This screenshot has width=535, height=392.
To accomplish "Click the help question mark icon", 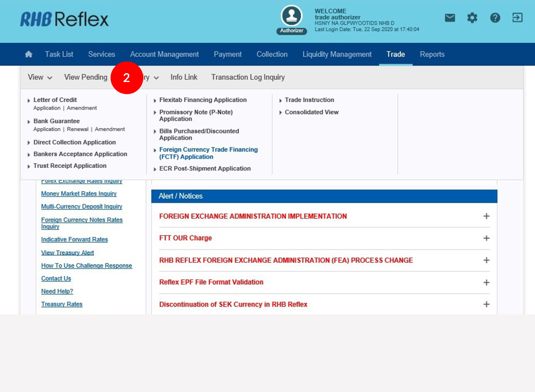I will (x=495, y=18).
